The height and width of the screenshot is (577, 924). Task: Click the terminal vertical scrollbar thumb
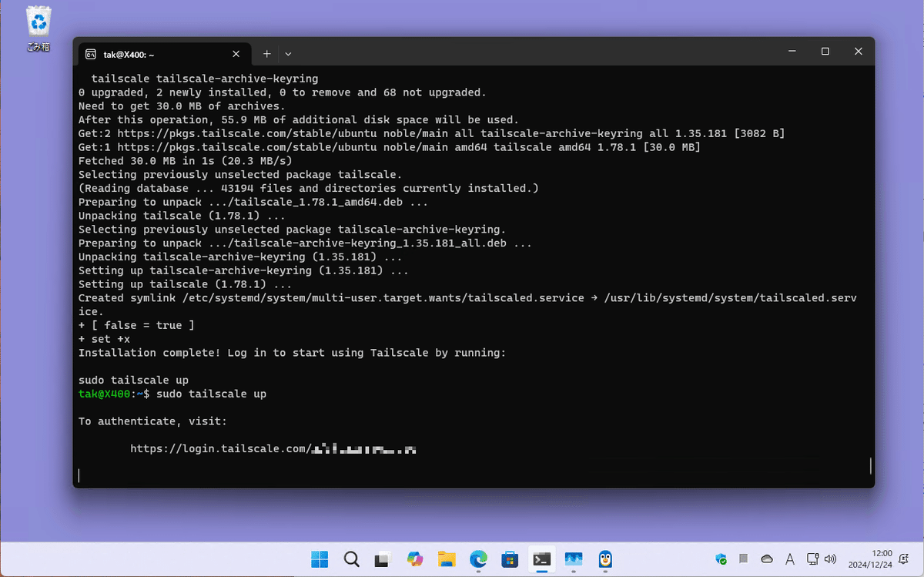(870, 465)
